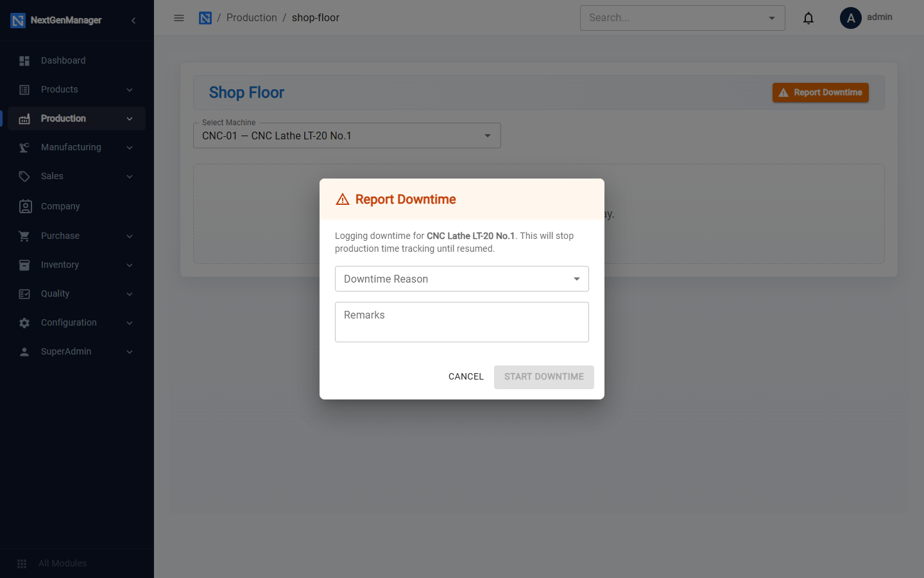Click the Sales tag icon

(24, 177)
